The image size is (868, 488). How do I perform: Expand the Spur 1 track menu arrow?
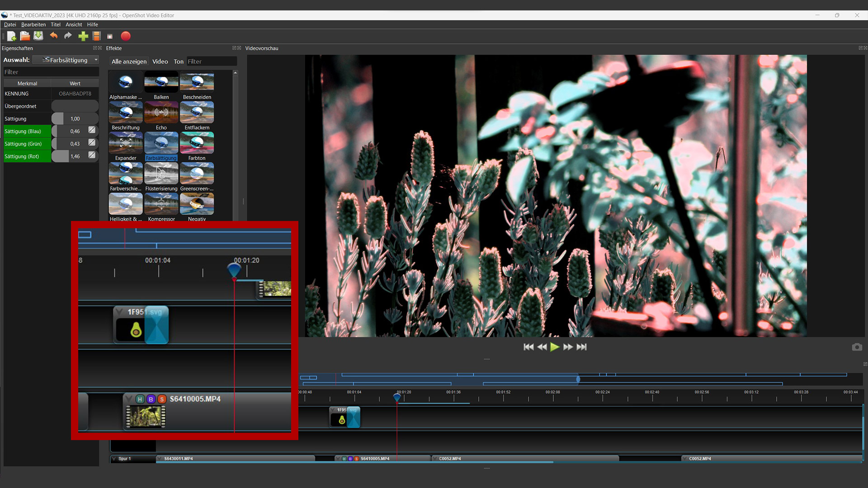click(x=114, y=459)
